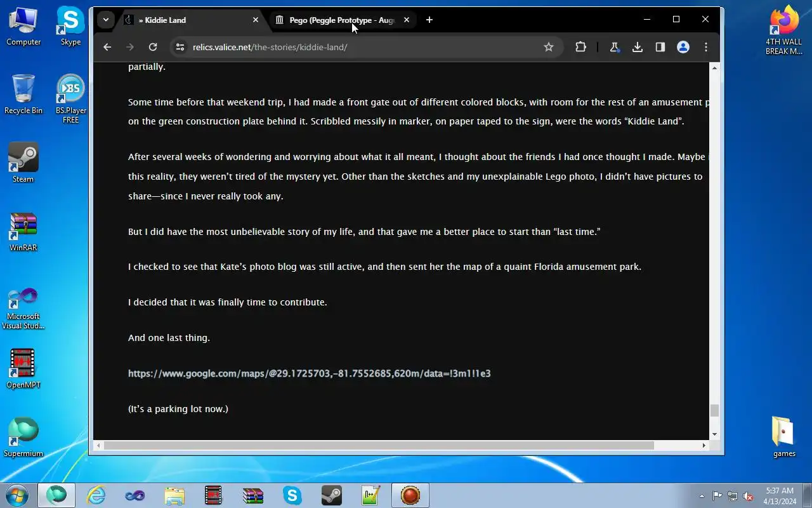
Task: Select the OpenMPT desktop shortcut
Action: [x=23, y=370]
